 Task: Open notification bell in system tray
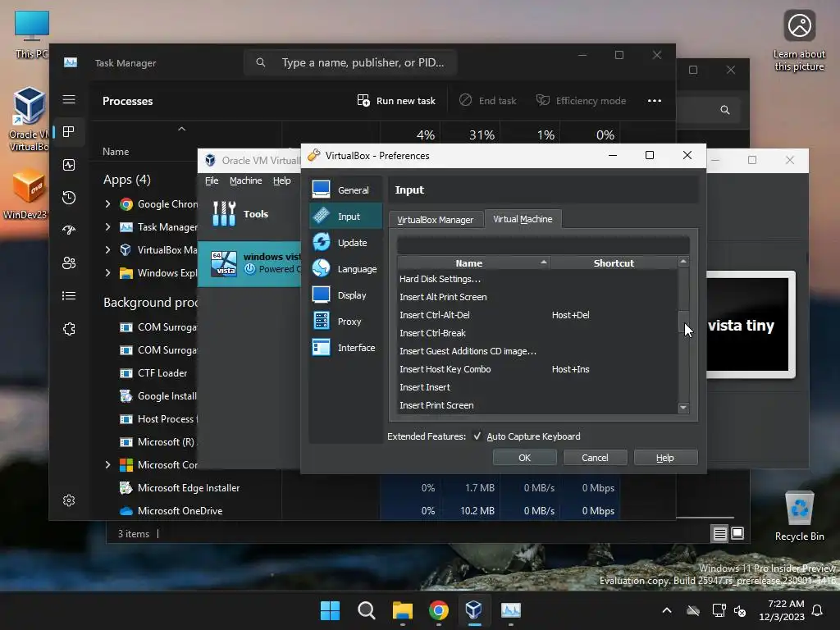click(817, 610)
